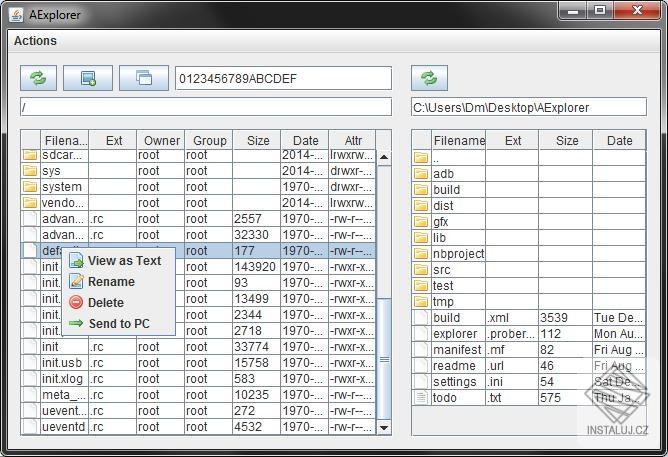Select the local build folder name
Screen dimensions: 668x457
click(446, 190)
